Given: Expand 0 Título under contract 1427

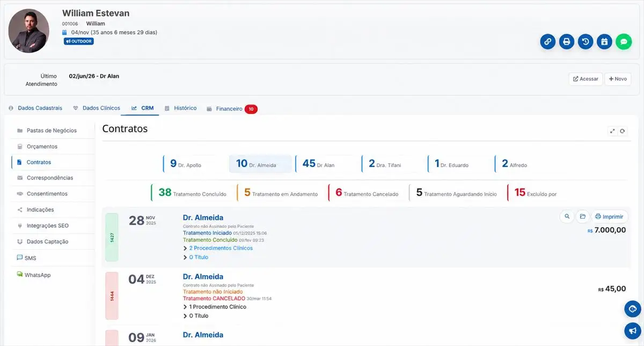Looking at the screenshot, I should click(x=196, y=257).
